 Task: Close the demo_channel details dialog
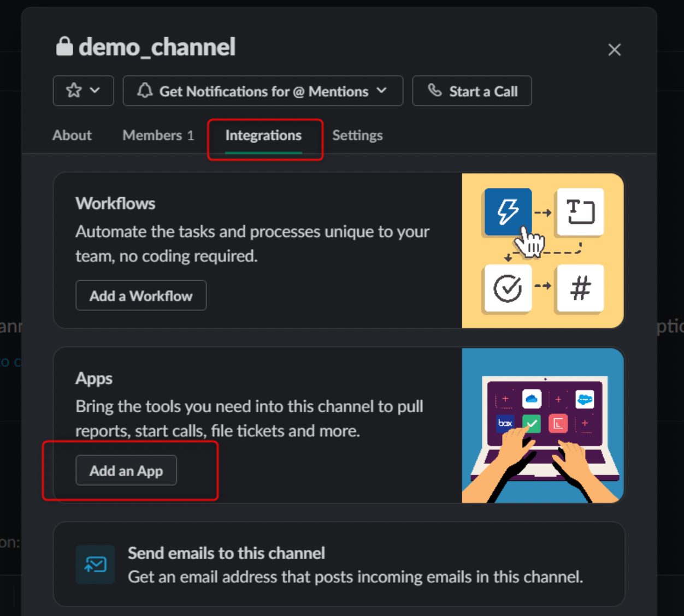614,50
